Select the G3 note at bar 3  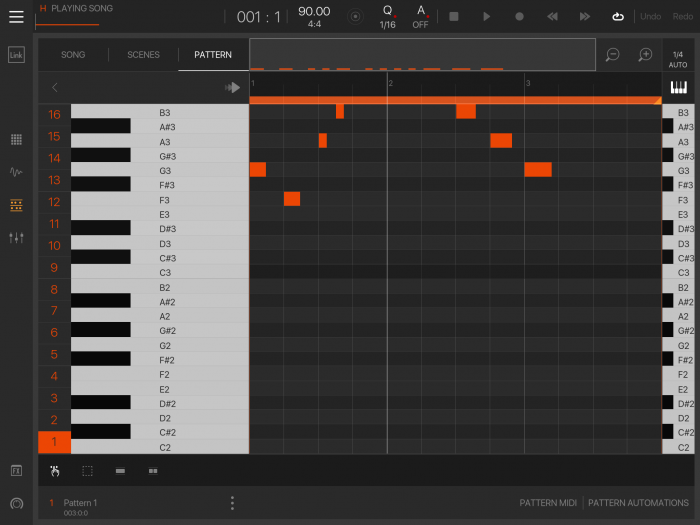pos(538,170)
